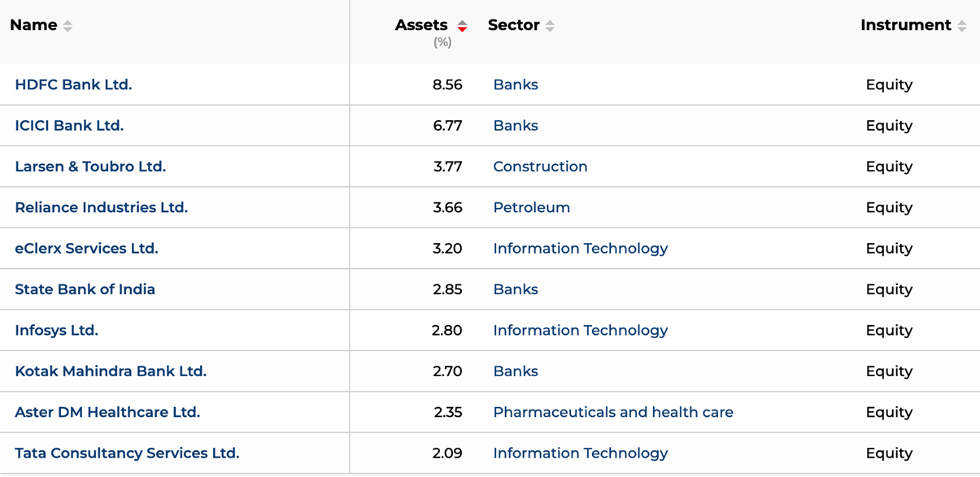
Task: Click Pharmaceuticals and health care sector
Action: [x=612, y=413]
